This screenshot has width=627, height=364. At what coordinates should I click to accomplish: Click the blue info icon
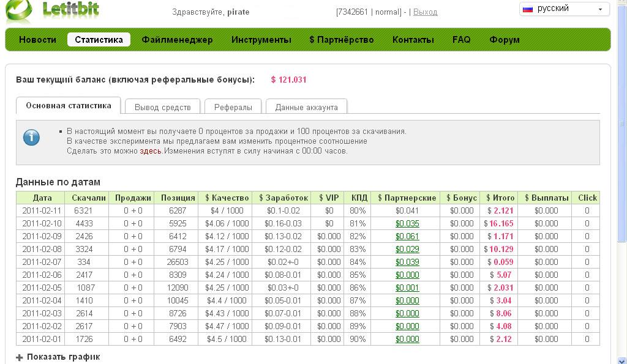tap(31, 138)
